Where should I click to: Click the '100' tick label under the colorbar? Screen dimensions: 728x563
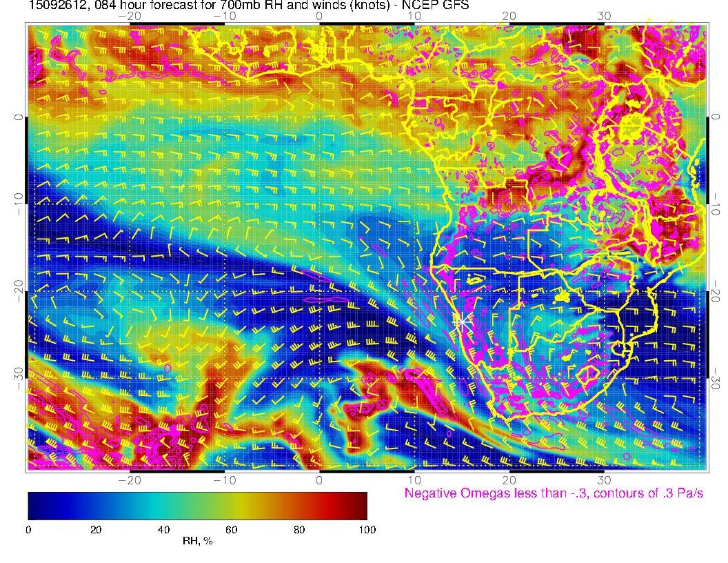coord(367,530)
